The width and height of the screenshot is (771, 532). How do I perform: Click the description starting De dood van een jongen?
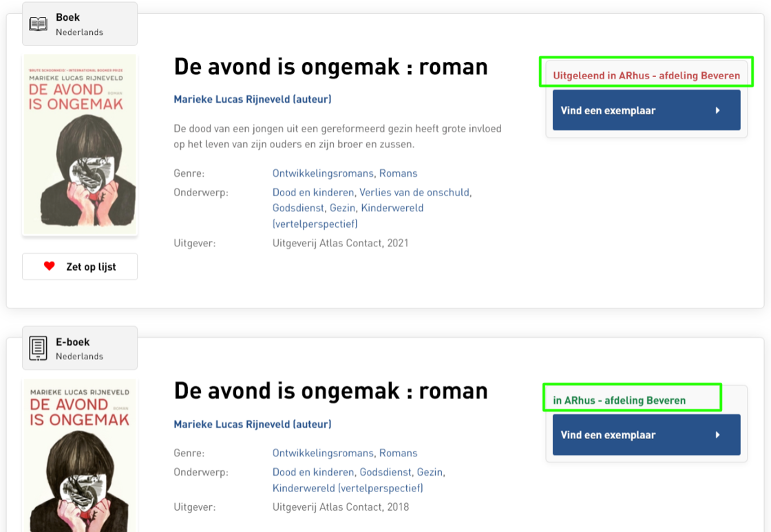click(337, 136)
